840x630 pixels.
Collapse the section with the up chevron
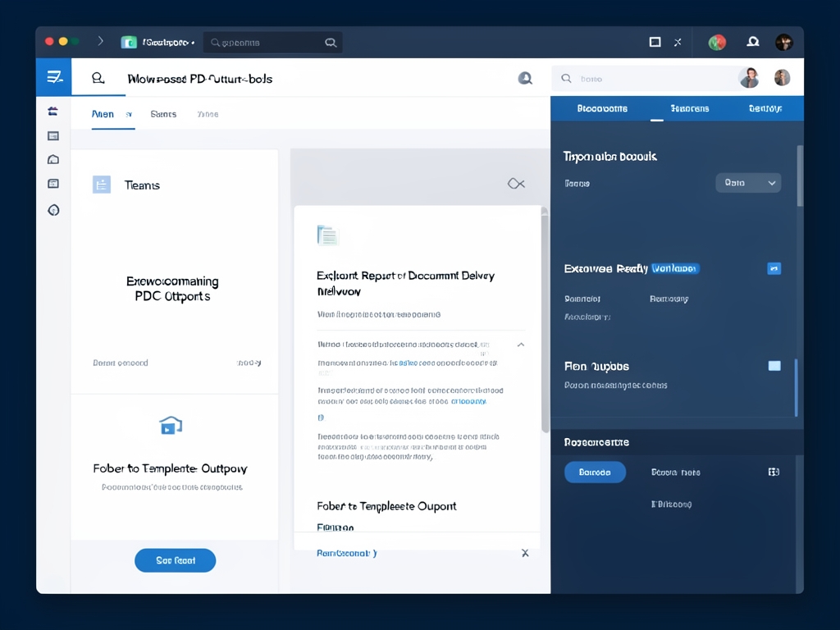click(521, 345)
